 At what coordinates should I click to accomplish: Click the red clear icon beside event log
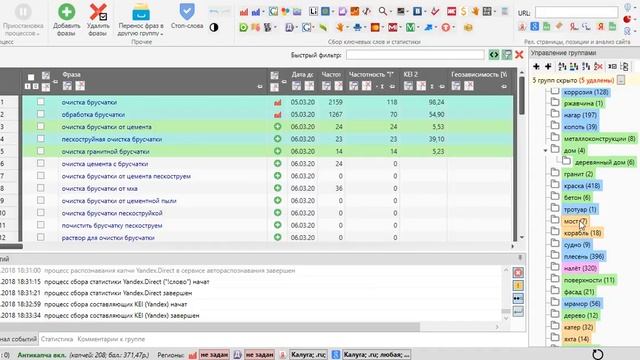(518, 272)
